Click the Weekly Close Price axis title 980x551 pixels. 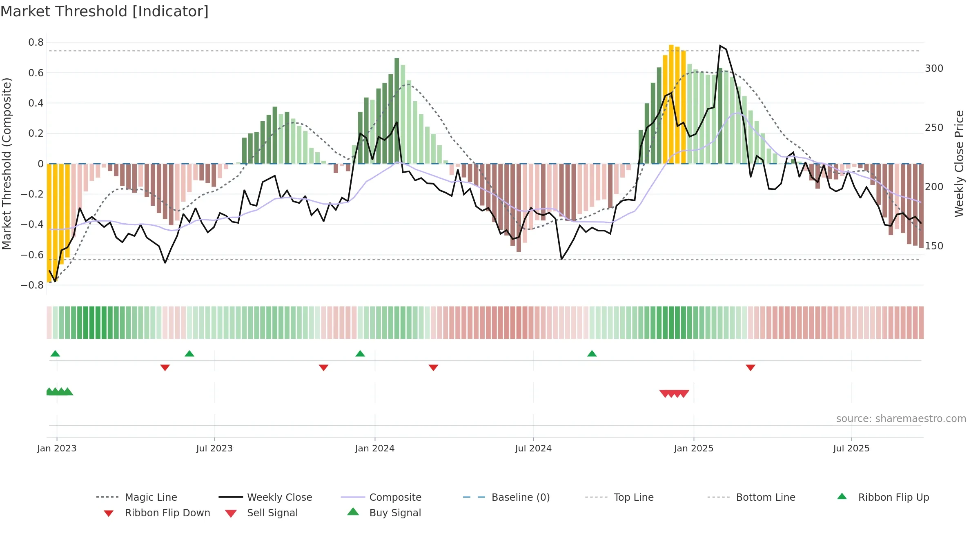click(x=959, y=164)
